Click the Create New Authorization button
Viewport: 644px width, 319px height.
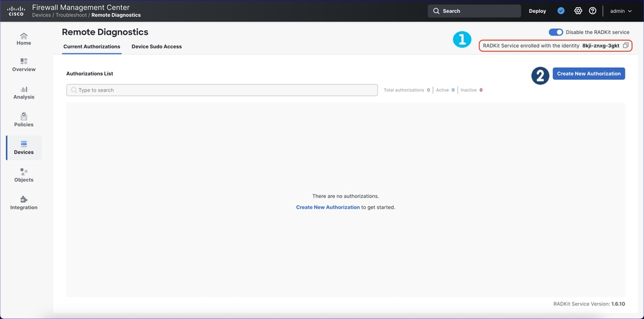[x=589, y=74]
